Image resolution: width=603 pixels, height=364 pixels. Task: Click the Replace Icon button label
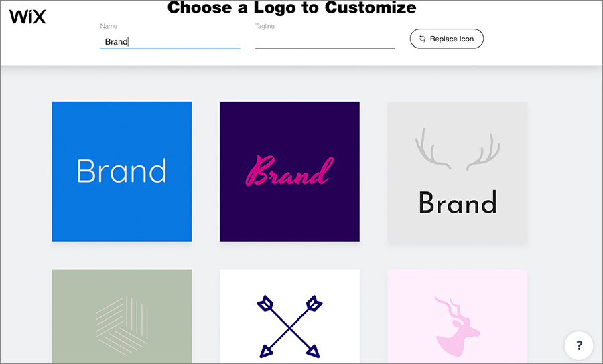pyautogui.click(x=452, y=39)
